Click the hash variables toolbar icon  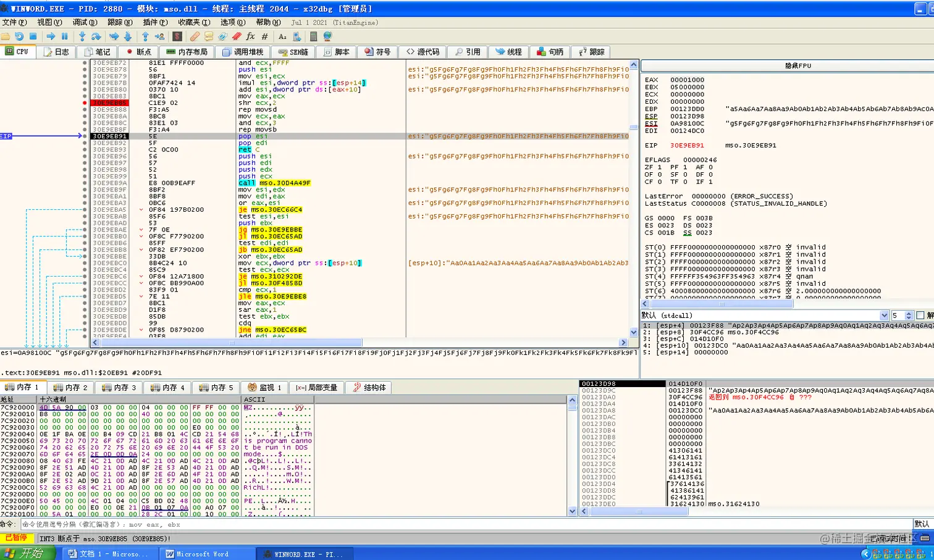click(x=264, y=36)
